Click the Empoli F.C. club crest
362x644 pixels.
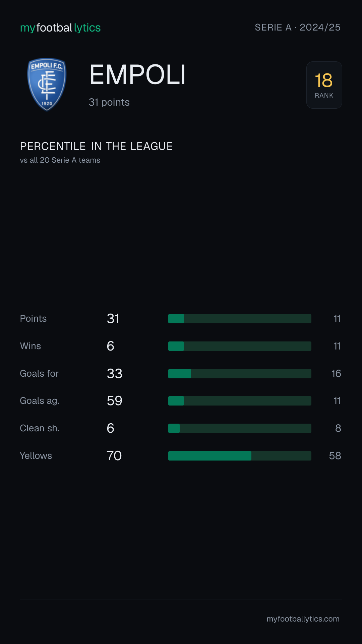click(x=47, y=85)
